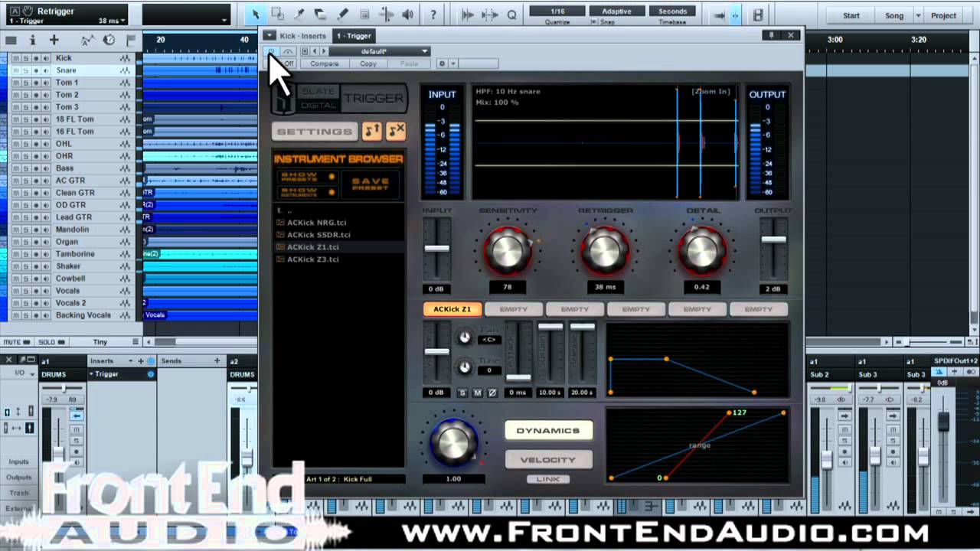
Task: Open Kick-Inserts window menu arrow
Action: coord(269,35)
